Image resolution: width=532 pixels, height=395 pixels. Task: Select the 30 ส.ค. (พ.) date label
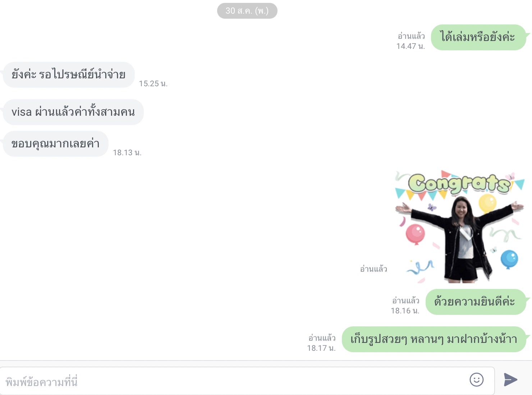247,11
